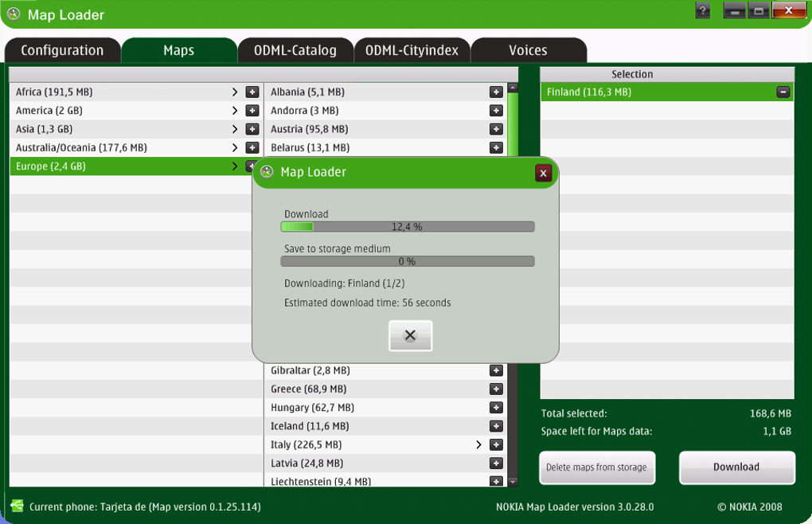812x524 pixels.
Task: Add Austria map with plus icon
Action: click(x=496, y=130)
